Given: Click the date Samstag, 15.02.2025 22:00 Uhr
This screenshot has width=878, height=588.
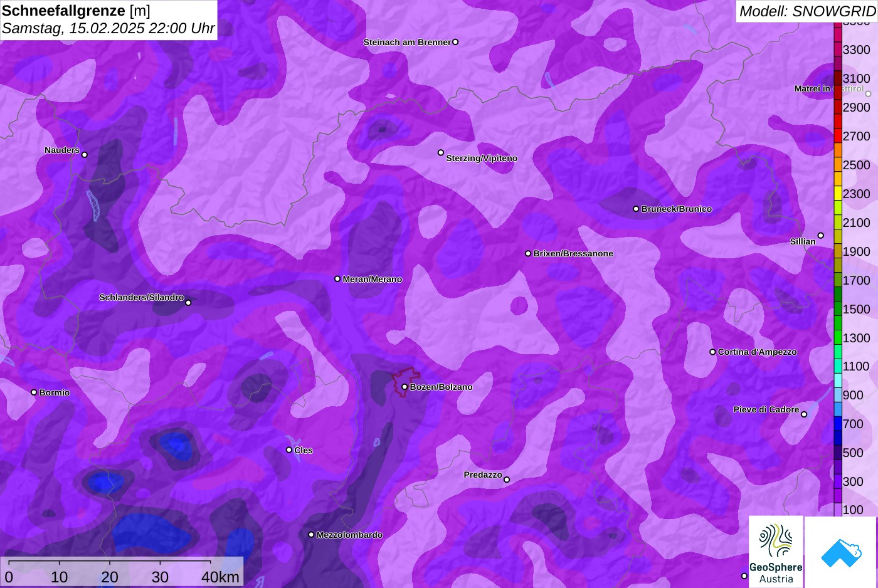Looking at the screenshot, I should [x=108, y=28].
